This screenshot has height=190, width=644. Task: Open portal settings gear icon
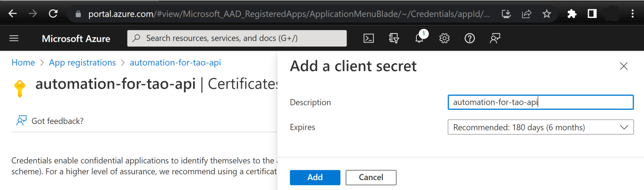[444, 39]
